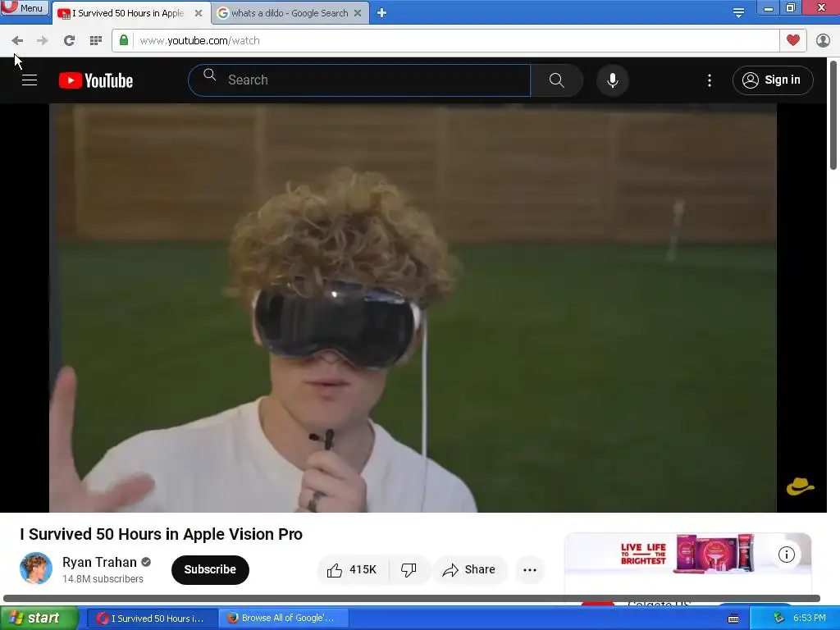Switch to the Google Search tab
The width and height of the screenshot is (840, 630).
pyautogui.click(x=290, y=13)
